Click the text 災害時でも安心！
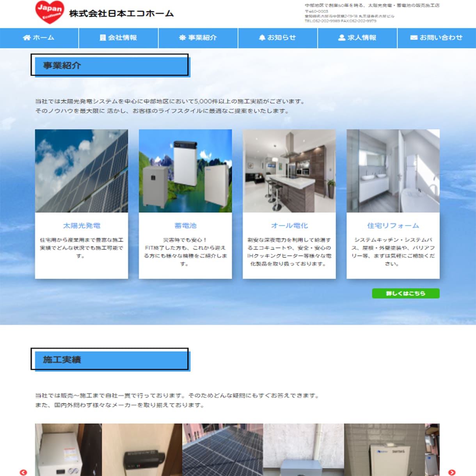This screenshot has height=476, width=476. tap(185, 240)
